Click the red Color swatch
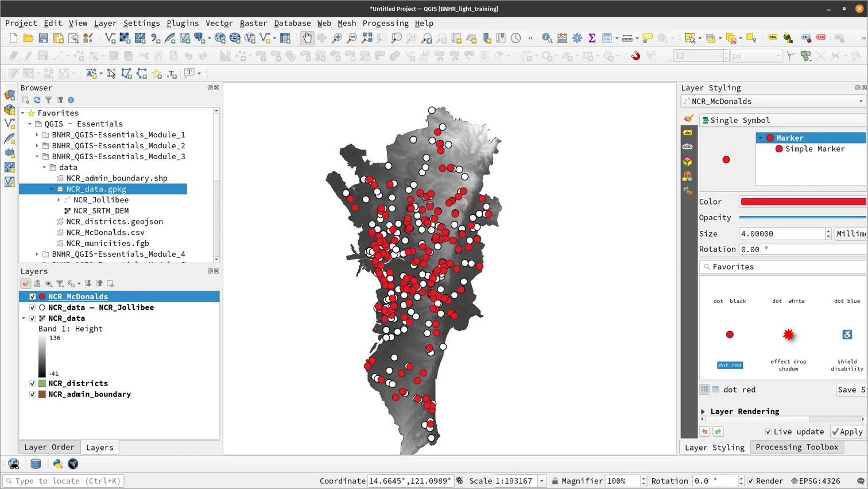Viewport: 868px width, 489px height. tap(803, 202)
